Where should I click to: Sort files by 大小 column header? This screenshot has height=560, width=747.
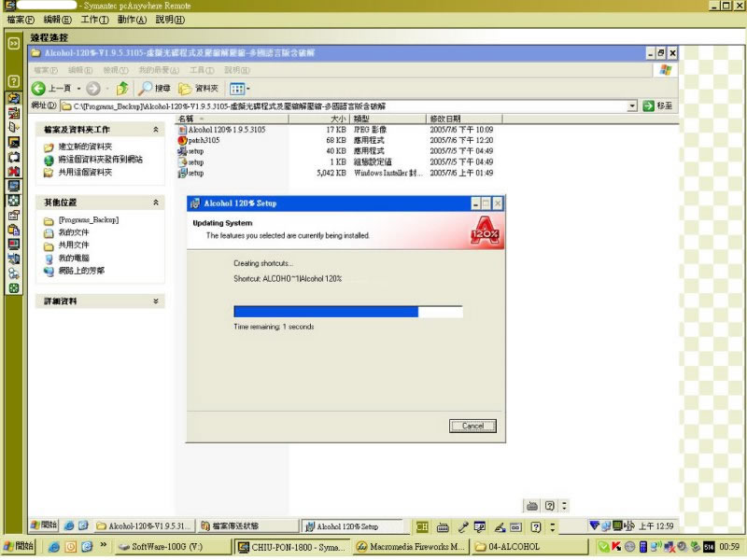(319, 119)
